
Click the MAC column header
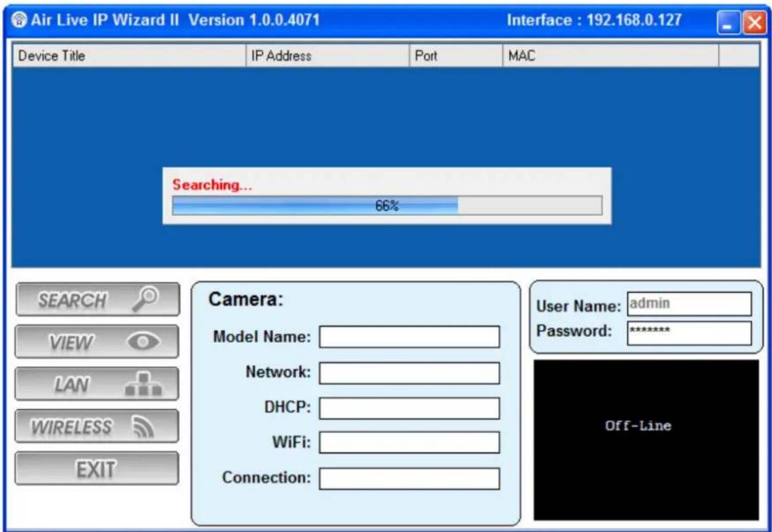pyautogui.click(x=611, y=56)
